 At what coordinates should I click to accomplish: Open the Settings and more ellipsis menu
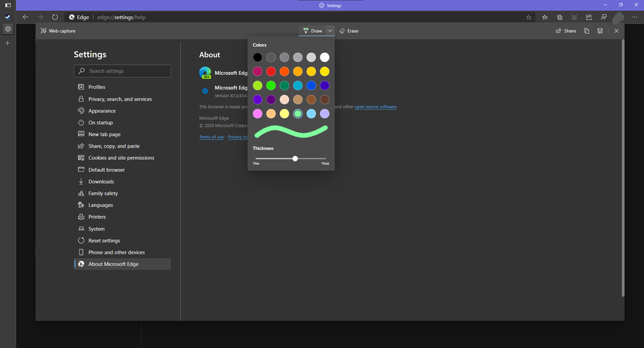(x=634, y=17)
